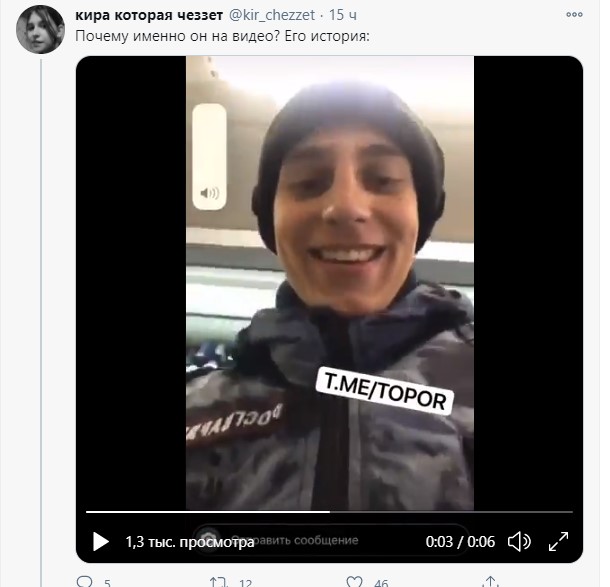Play the embedded tweet video
Viewport: 610px width, 587px height.
[x=101, y=542]
